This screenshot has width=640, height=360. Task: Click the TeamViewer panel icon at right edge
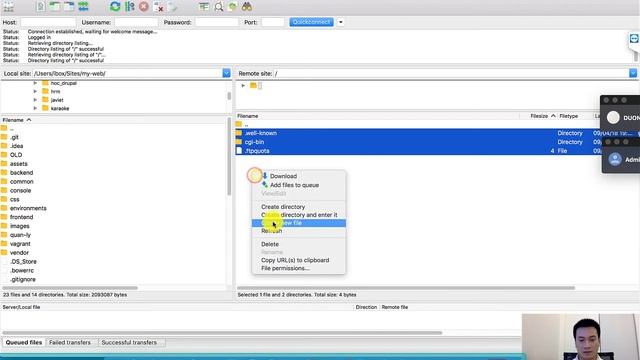click(634, 39)
